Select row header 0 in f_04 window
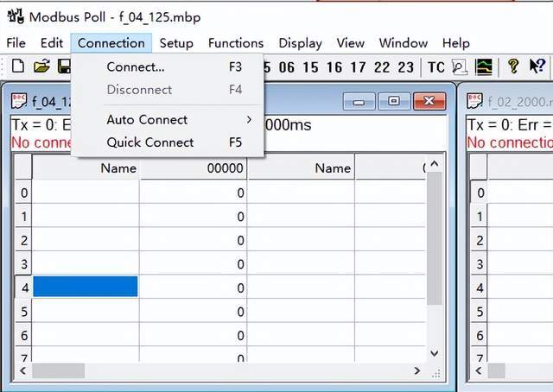This screenshot has height=392, width=553. [23, 193]
